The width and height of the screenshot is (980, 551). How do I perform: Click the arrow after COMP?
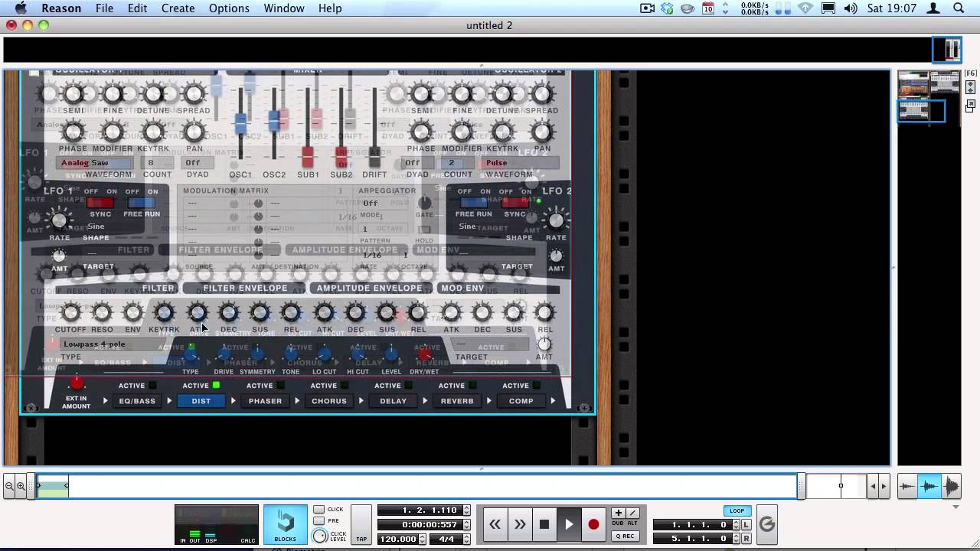pyautogui.click(x=553, y=401)
